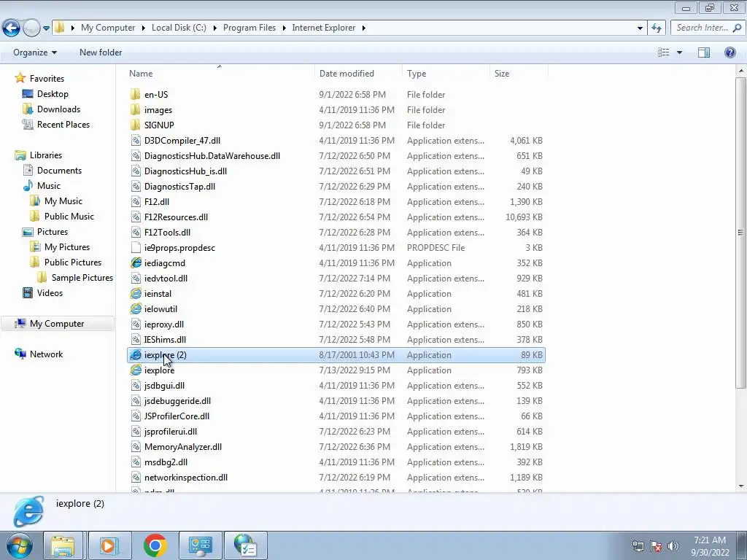
Task: Select Desktop in Favorites
Action: pyautogui.click(x=53, y=94)
